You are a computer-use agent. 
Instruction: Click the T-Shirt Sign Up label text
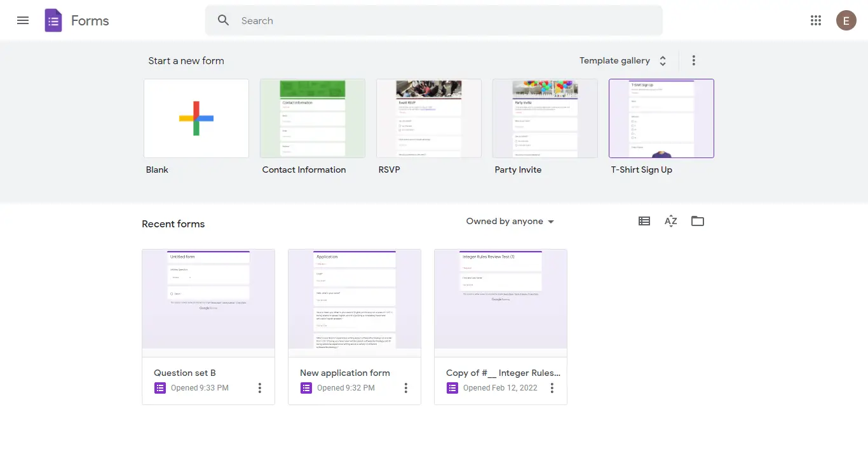(x=642, y=170)
